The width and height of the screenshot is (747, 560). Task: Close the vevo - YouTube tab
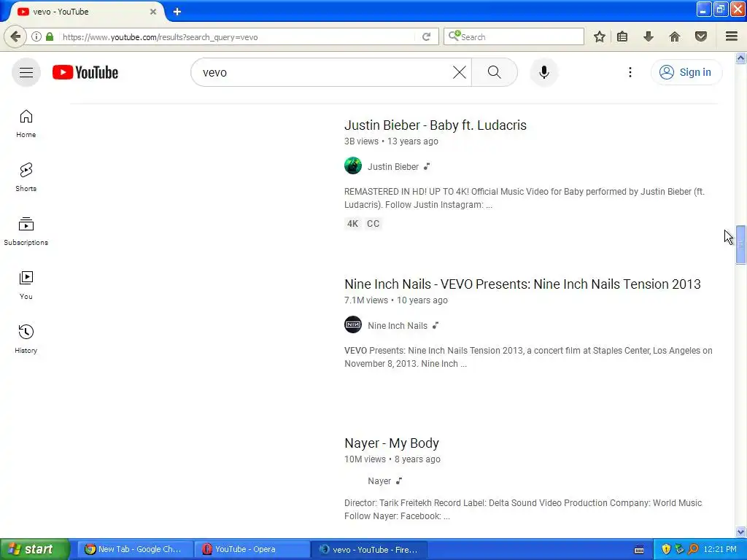coord(153,12)
